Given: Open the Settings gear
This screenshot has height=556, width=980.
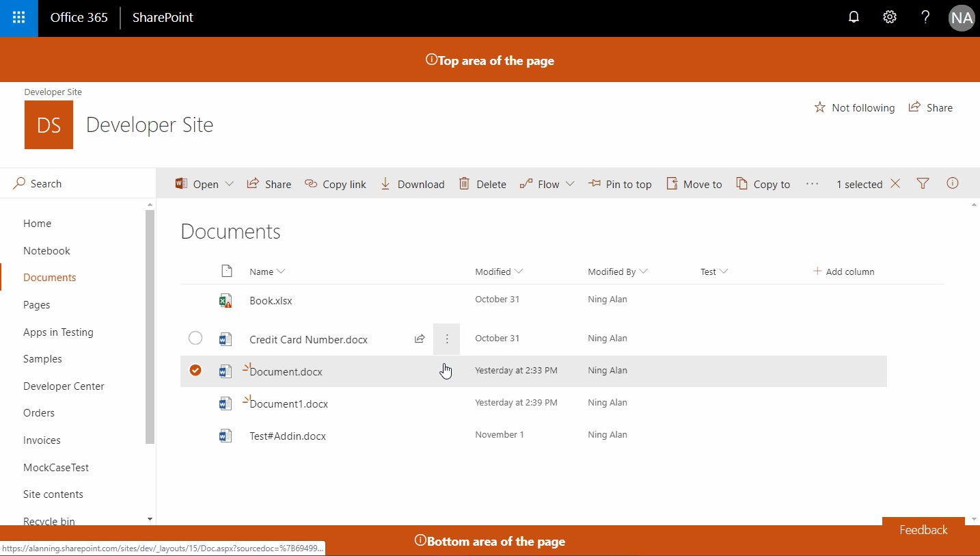Looking at the screenshot, I should coord(889,16).
